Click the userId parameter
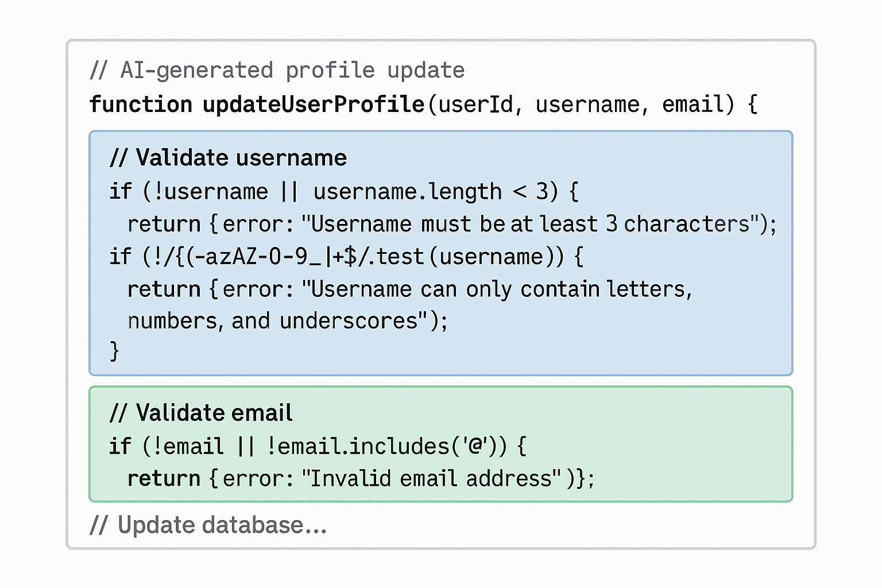The image size is (882, 588). click(475, 105)
